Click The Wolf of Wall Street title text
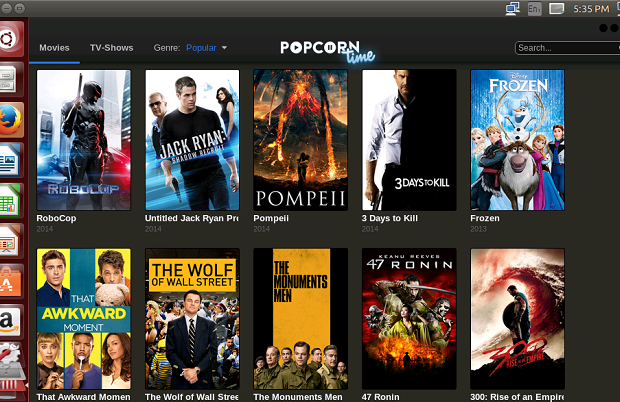The width and height of the screenshot is (620, 402). coord(191,397)
